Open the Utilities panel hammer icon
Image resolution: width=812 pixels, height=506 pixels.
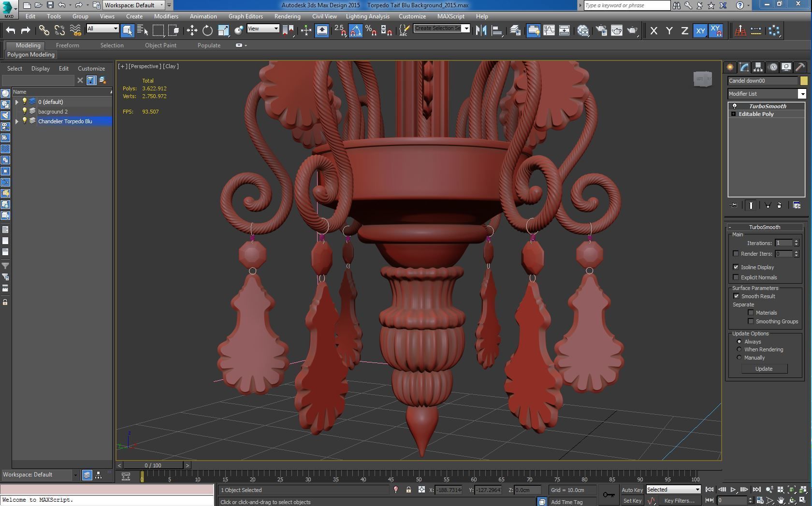pyautogui.click(x=800, y=67)
